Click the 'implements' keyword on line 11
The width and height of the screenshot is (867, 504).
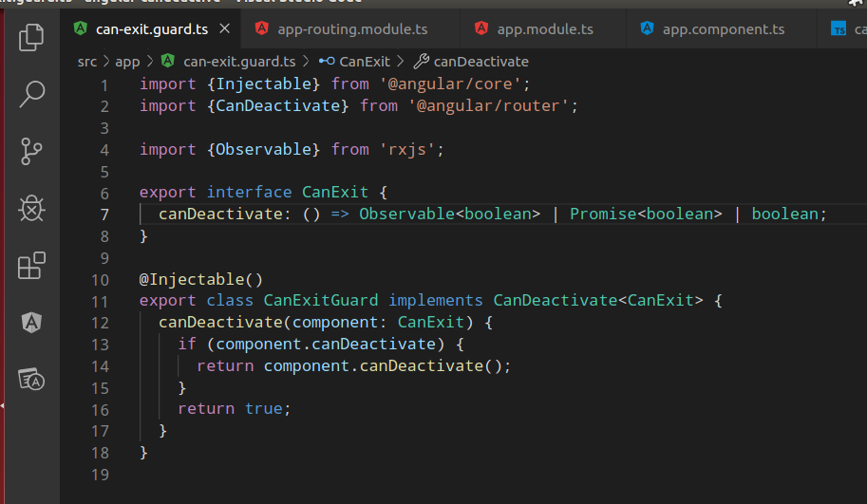(435, 300)
